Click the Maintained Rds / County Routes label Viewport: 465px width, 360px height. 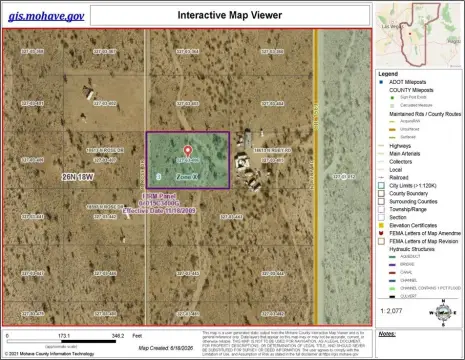(425, 114)
